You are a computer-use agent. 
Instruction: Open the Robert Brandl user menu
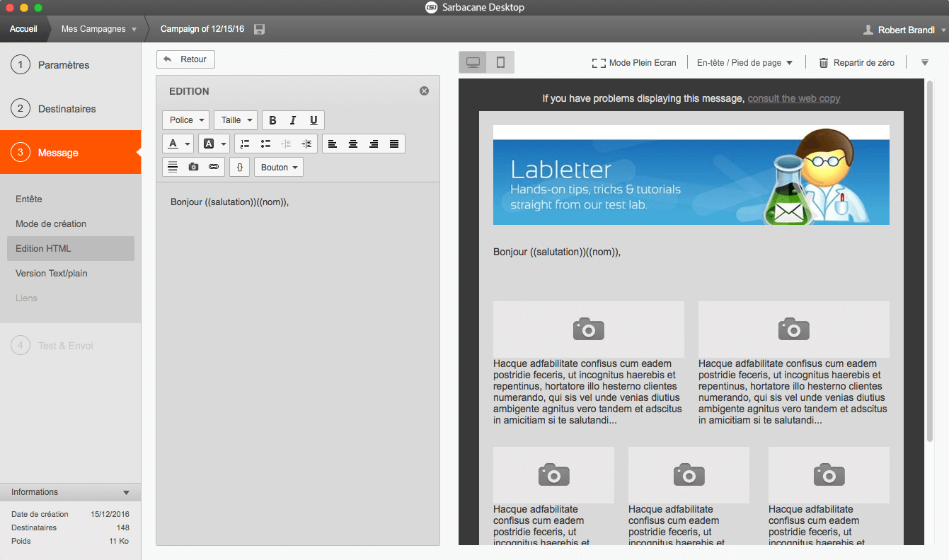pos(904,30)
